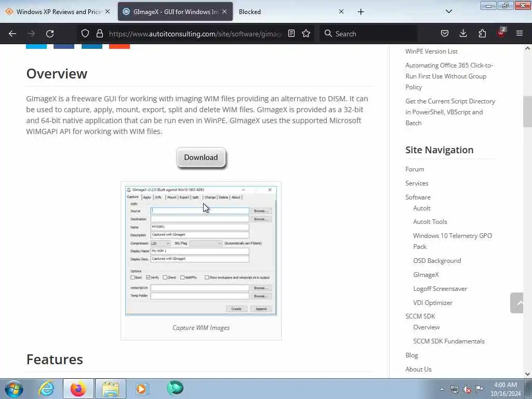Click the scrollbar down arrow

pos(527,374)
